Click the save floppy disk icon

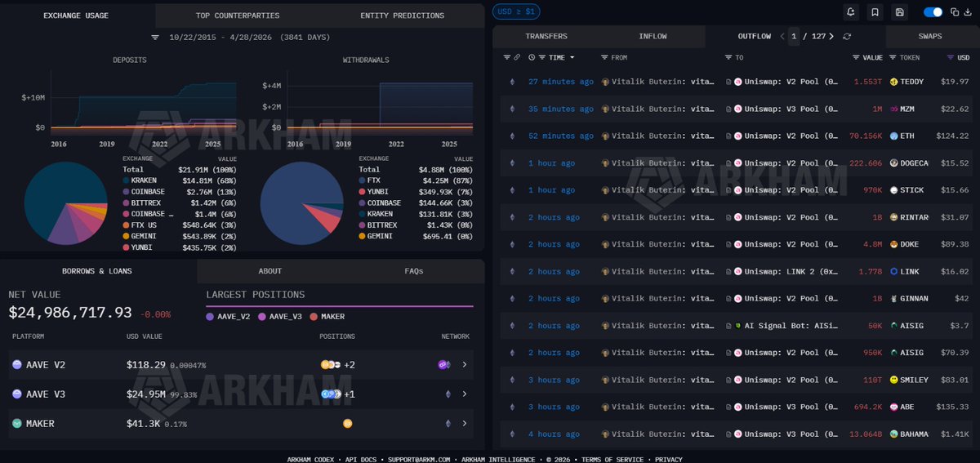(x=900, y=12)
